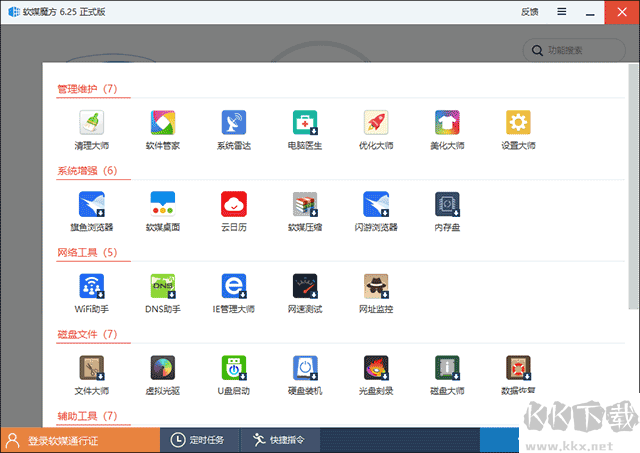640x453 pixels.
Task: Click 反馈 feedback link
Action: 529,12
